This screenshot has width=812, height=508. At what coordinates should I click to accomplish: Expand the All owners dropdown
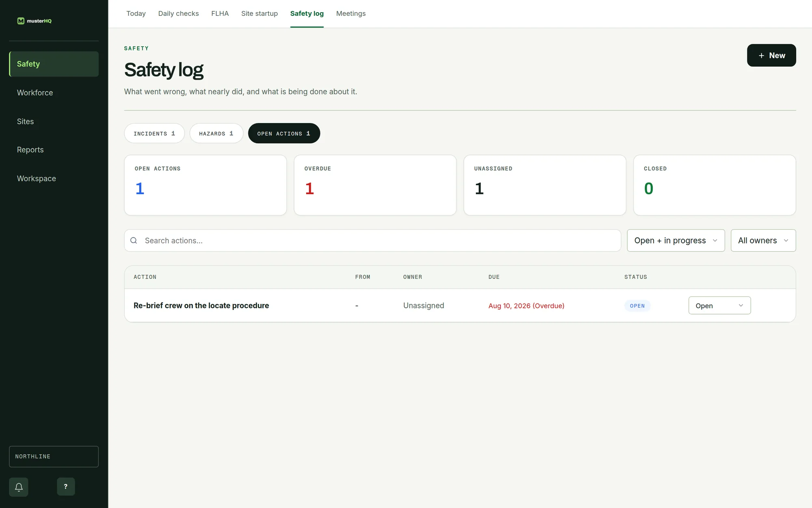coord(763,241)
